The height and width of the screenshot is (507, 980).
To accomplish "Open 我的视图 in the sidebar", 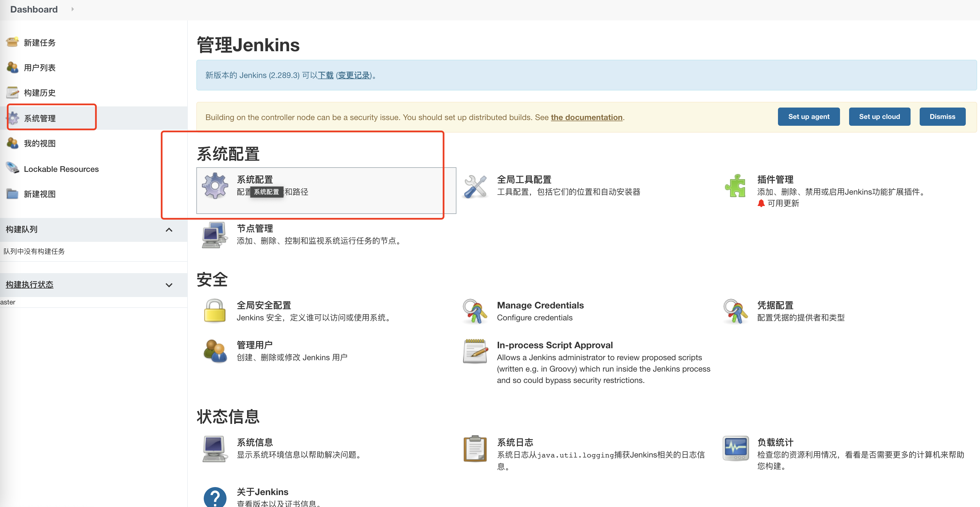I will click(x=40, y=143).
